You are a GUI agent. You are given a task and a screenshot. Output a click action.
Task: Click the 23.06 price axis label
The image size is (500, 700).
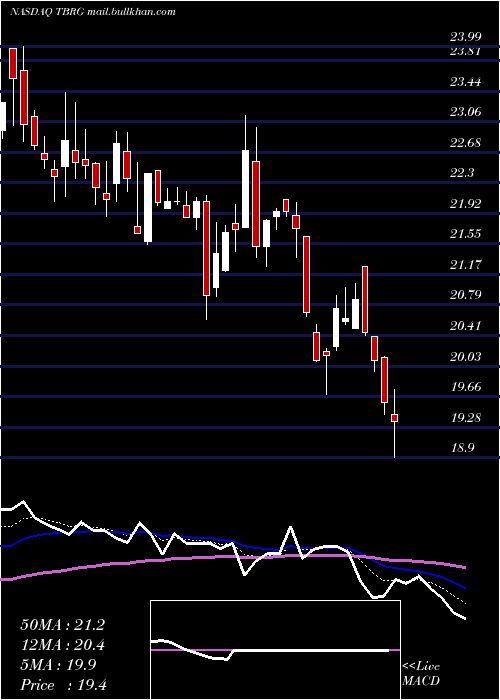coord(465,112)
